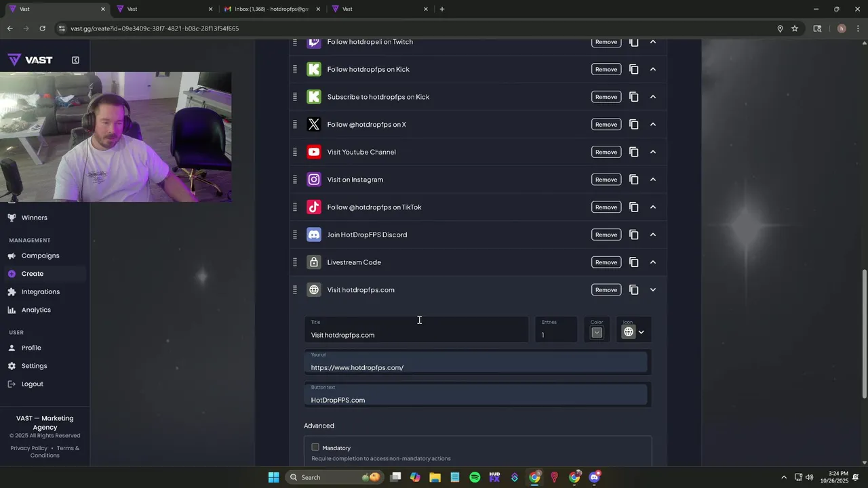
Task: Edit the Button text field
Action: (477, 395)
